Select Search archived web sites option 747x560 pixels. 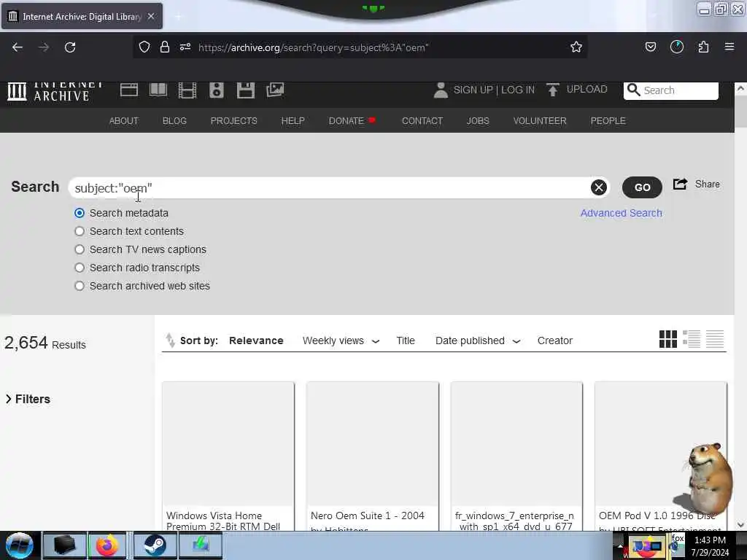point(80,286)
